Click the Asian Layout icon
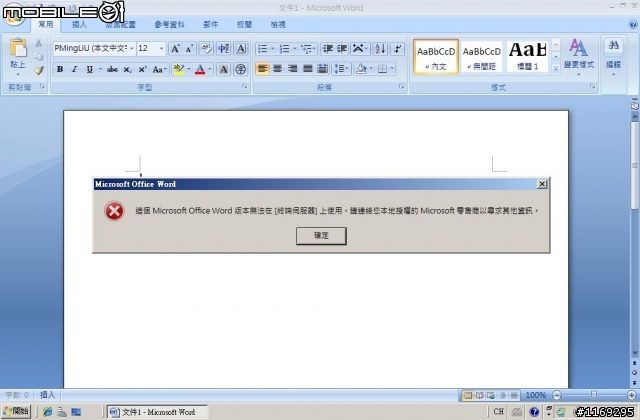This screenshot has width=640, height=420. pyautogui.click(x=358, y=49)
